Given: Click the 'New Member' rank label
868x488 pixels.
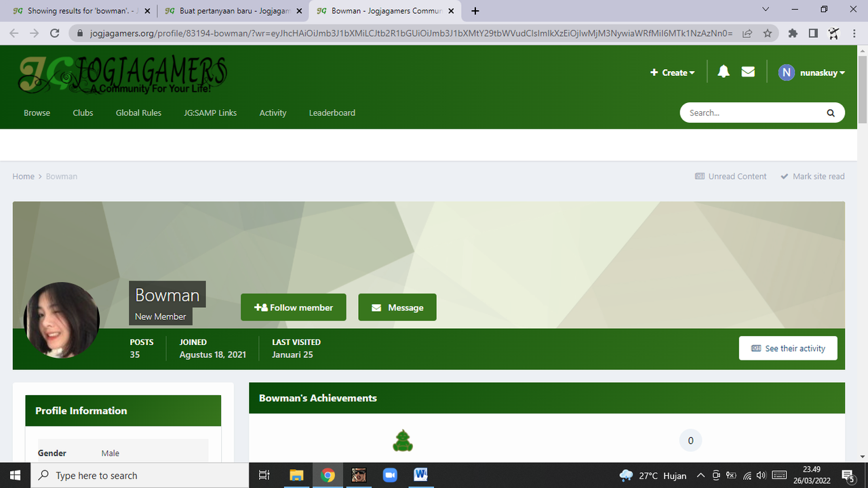Looking at the screenshot, I should (x=161, y=317).
